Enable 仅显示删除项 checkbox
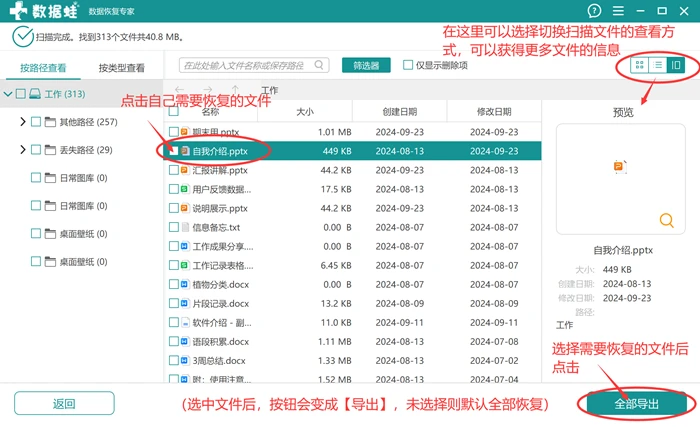Screen dimensions: 700x427 pos(408,65)
